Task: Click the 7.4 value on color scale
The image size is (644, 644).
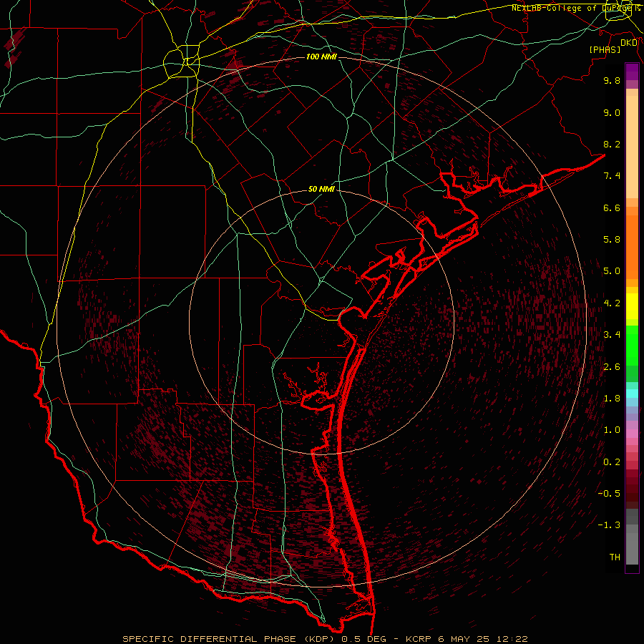Action: 612,176
